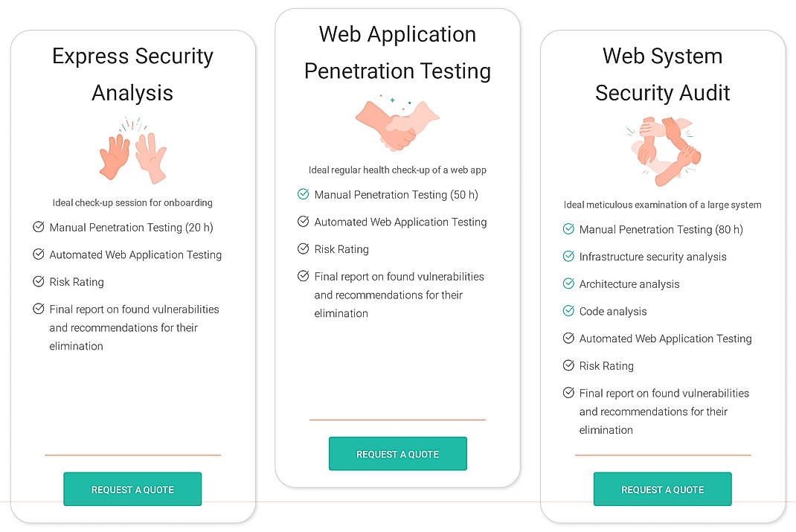Select the Web Application Penetration Testing title
Screen dimensions: 796x532
point(397,52)
